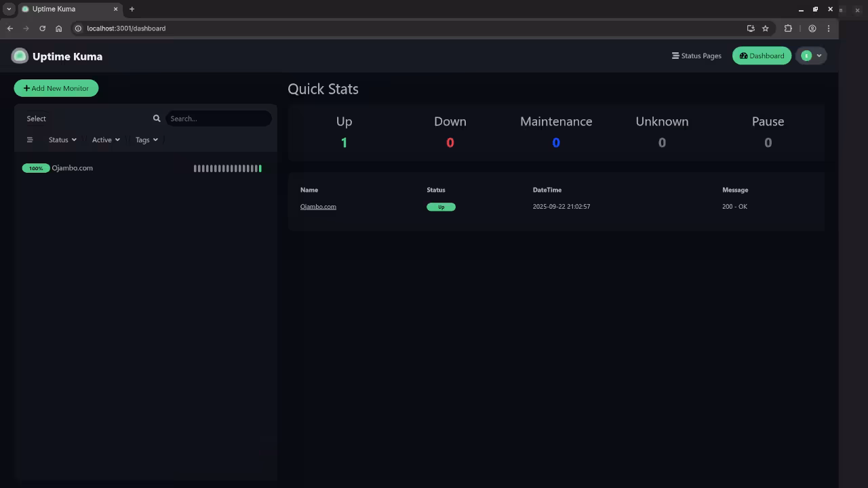Viewport: 868px width, 488px height.
Task: Click the Name column header
Action: (309, 190)
